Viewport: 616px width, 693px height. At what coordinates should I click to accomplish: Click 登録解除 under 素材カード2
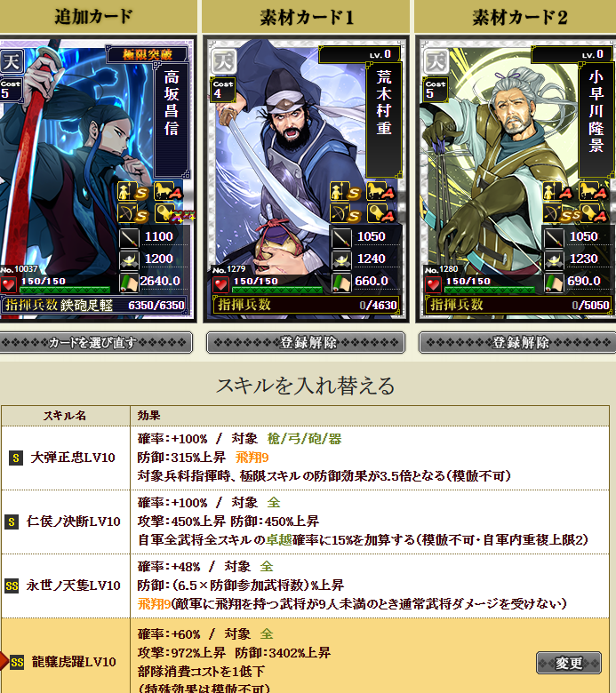(517, 343)
